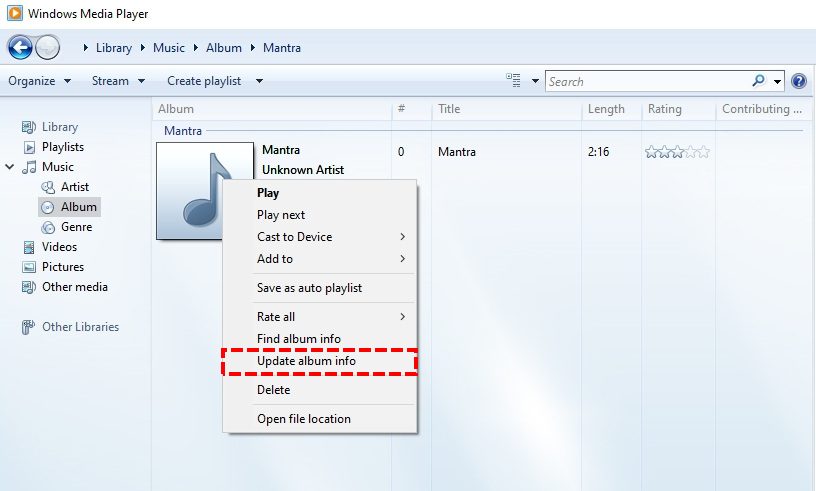Choose Play from the context menu
This screenshot has width=816, height=491.
tap(320, 193)
